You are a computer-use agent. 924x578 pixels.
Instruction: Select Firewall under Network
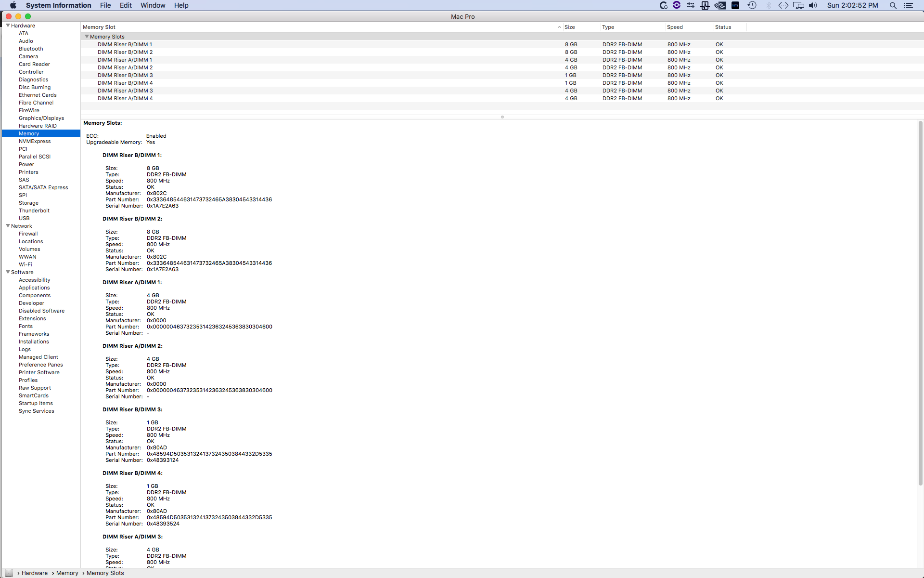pyautogui.click(x=28, y=234)
